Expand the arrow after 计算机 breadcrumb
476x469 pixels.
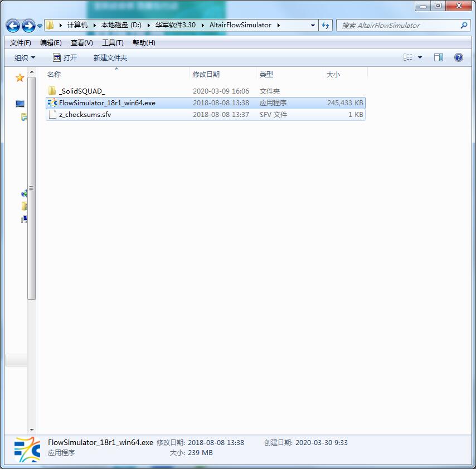tap(94, 25)
